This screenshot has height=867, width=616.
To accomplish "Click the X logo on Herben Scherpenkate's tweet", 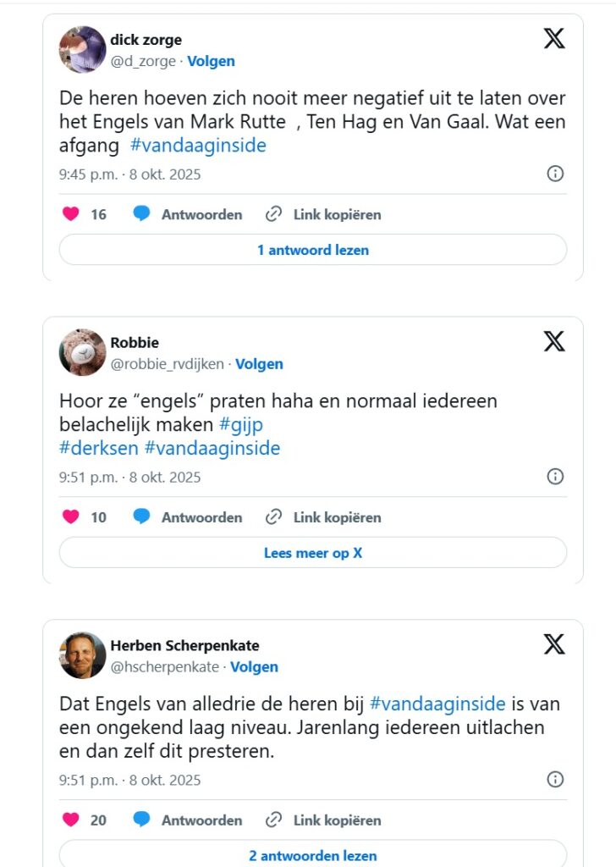I will [x=554, y=644].
